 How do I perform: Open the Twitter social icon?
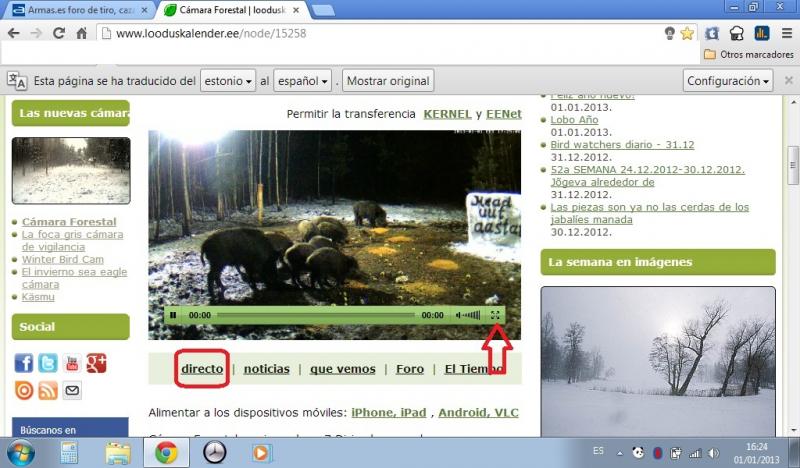click(48, 363)
